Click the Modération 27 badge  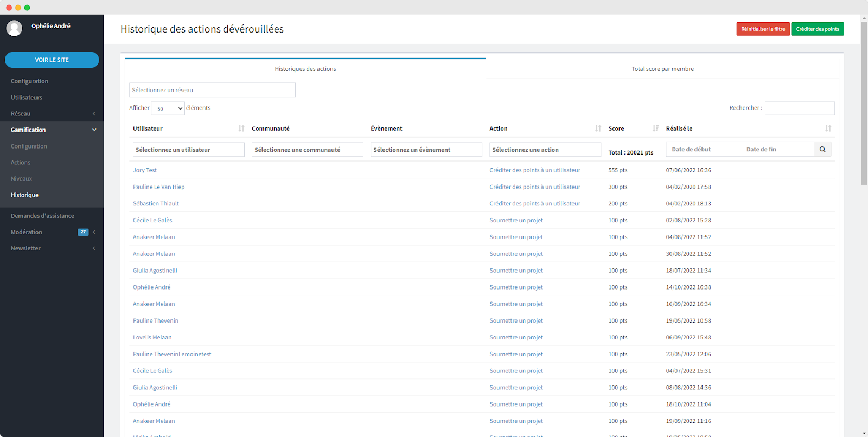(x=83, y=232)
